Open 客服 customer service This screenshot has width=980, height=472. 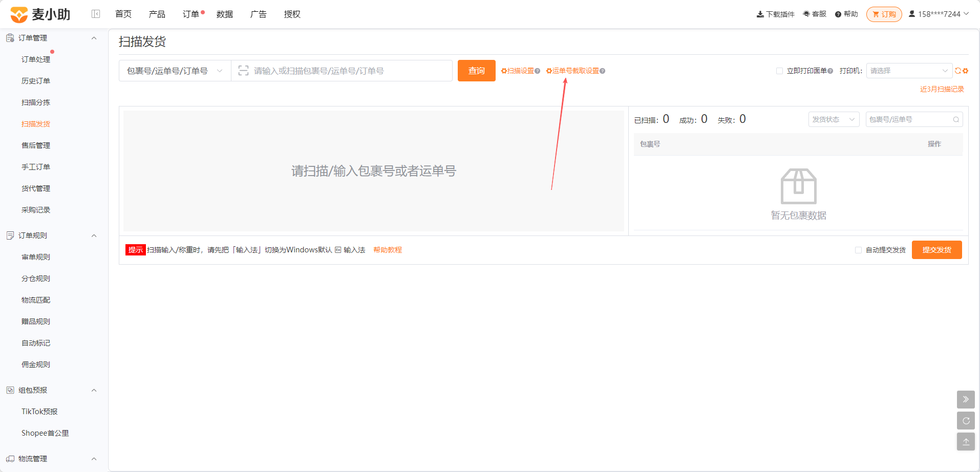tap(815, 14)
